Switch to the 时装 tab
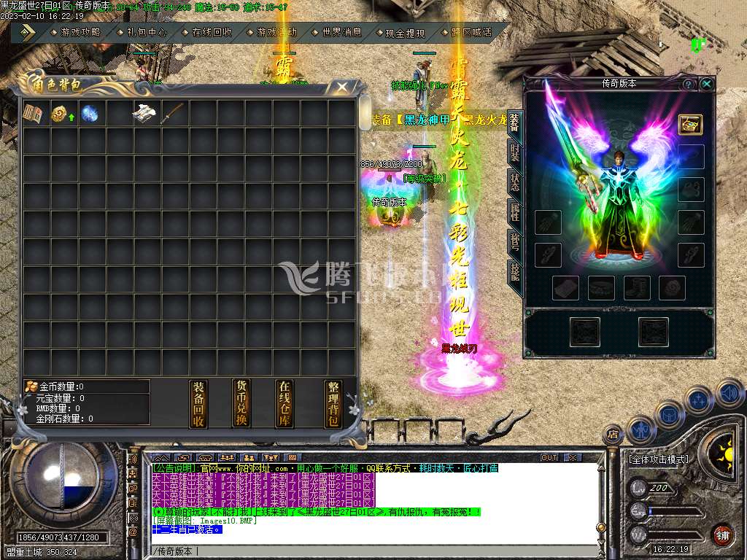 (x=514, y=152)
